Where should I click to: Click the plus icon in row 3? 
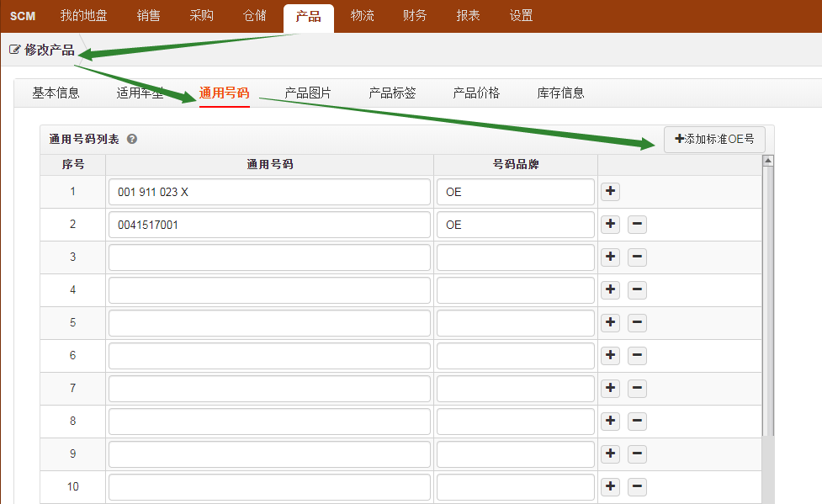click(x=610, y=257)
